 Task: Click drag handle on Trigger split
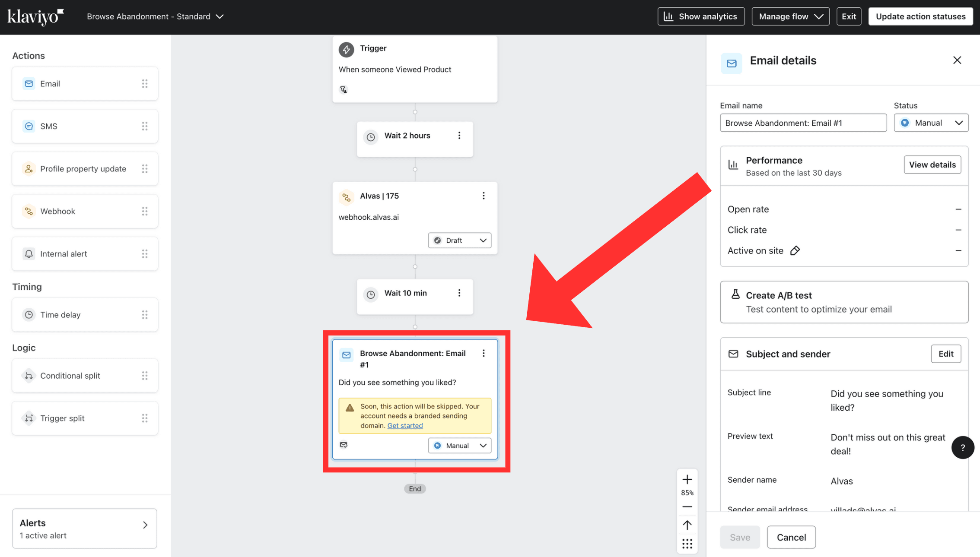pos(145,418)
